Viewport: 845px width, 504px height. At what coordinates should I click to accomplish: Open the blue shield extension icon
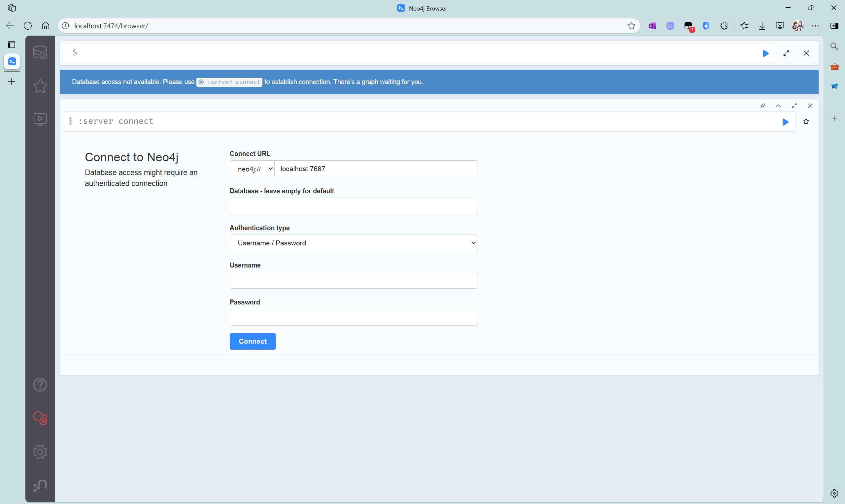(706, 26)
